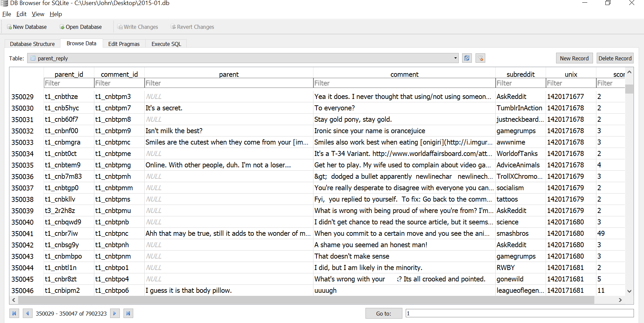
Task: Expand the Table dropdown showing parent_reply
Action: click(243, 58)
